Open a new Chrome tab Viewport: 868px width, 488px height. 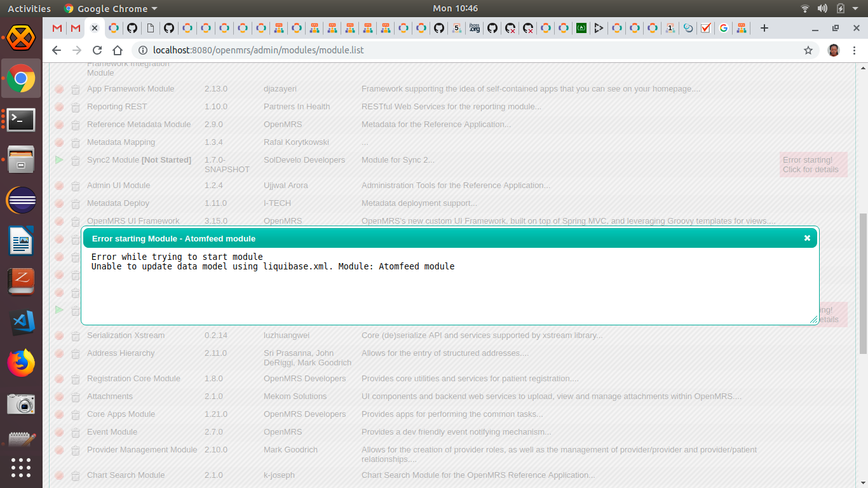point(764,28)
